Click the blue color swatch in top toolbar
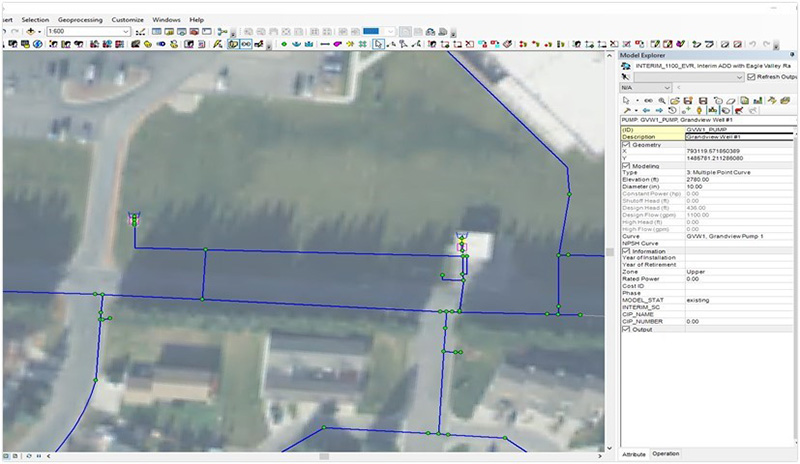This screenshot has height=464, width=800. click(371, 31)
